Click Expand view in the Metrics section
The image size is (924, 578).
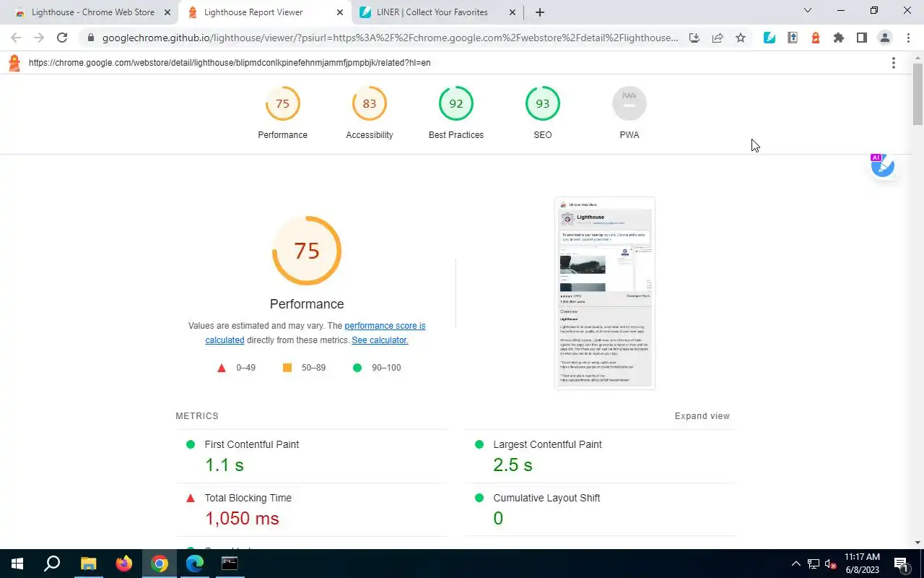click(x=702, y=416)
